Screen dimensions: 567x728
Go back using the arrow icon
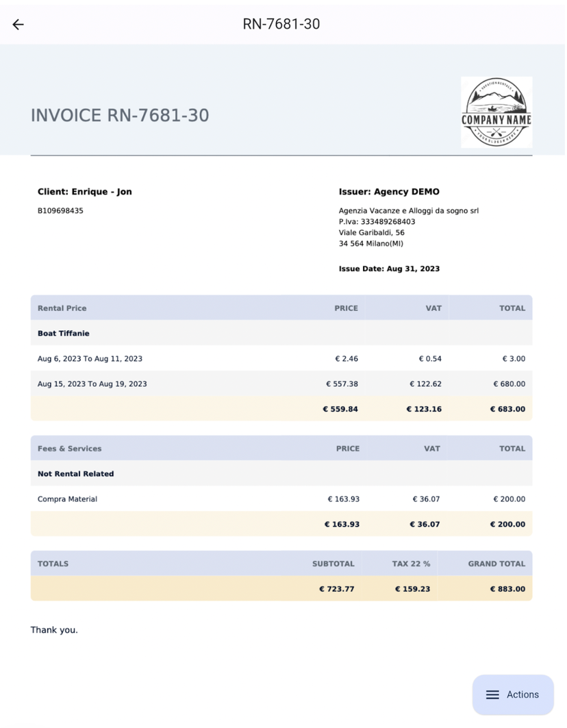pyautogui.click(x=18, y=24)
